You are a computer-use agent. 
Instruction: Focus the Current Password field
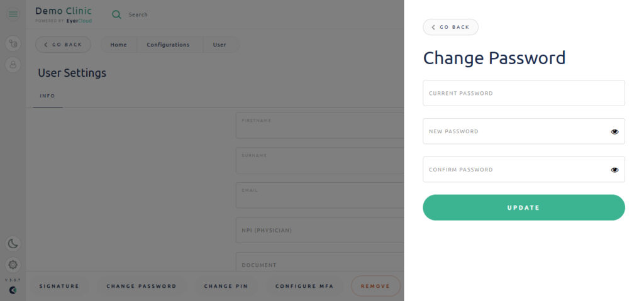click(x=524, y=93)
